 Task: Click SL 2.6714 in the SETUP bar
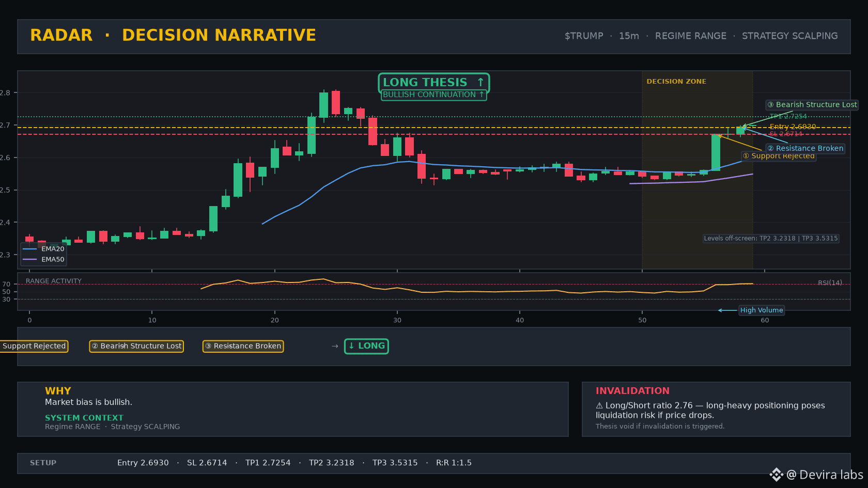tap(207, 463)
